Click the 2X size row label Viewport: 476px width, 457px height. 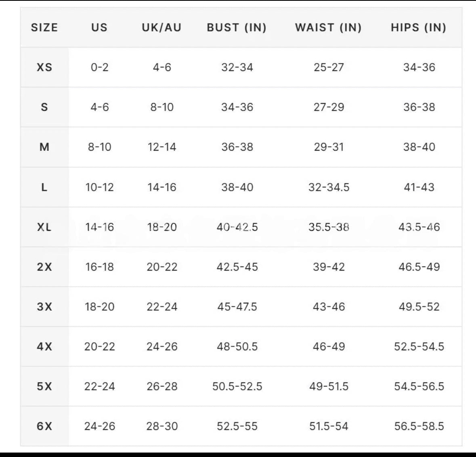[44, 267]
